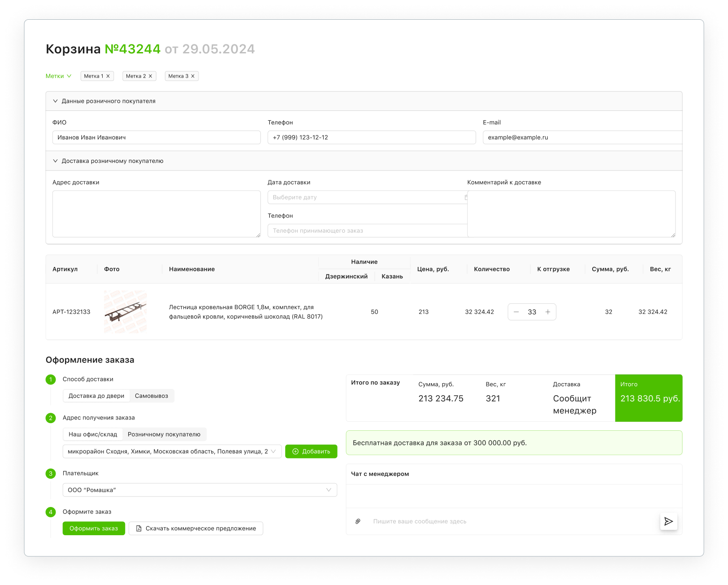
Task: Collapse Данные розничного покупателя section
Action: (x=56, y=101)
